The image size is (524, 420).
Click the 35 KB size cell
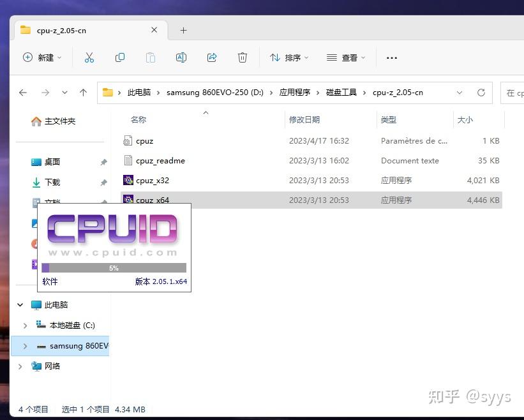488,161
